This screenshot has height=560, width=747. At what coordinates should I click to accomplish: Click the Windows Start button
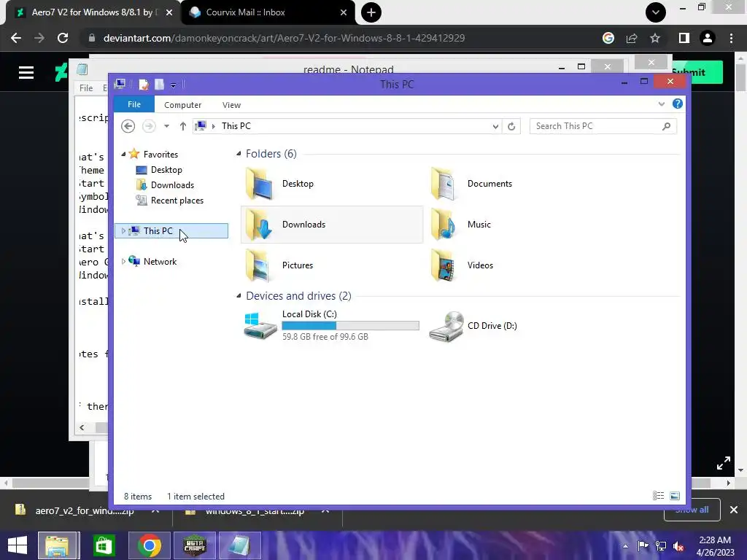(x=18, y=545)
